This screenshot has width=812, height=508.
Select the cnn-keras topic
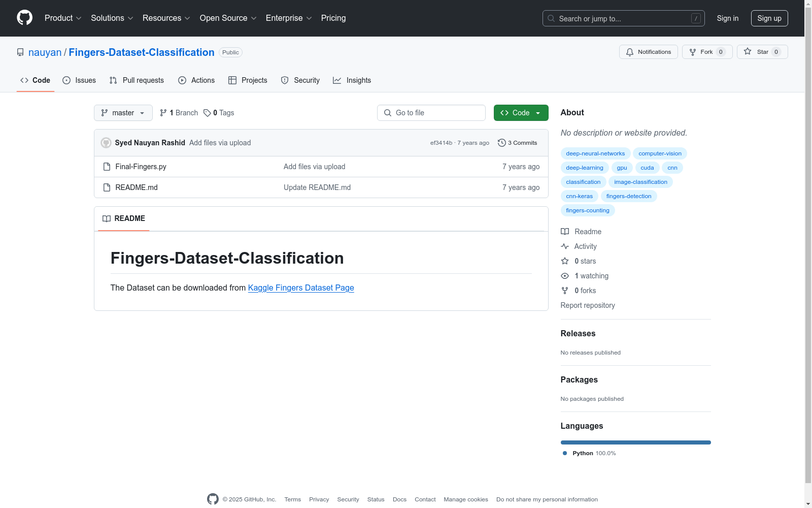coord(580,196)
